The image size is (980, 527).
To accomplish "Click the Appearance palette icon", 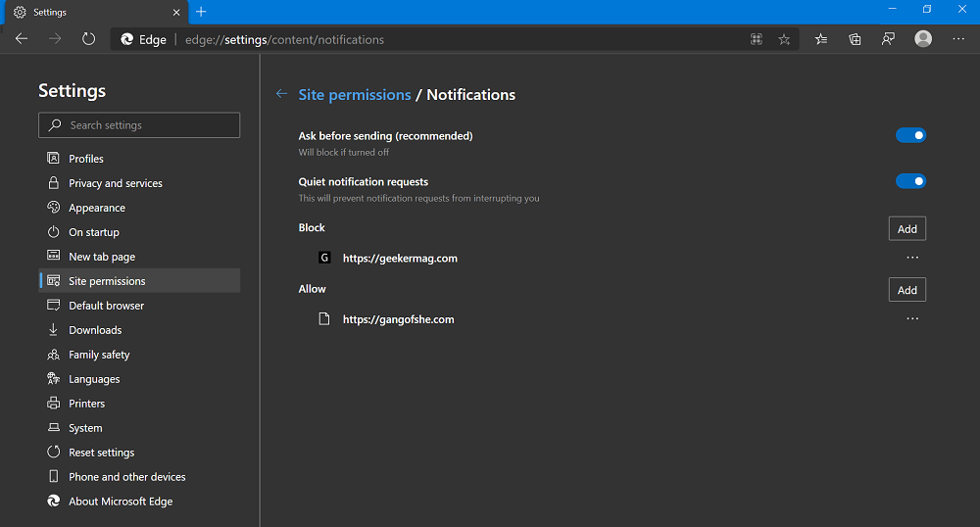I will point(53,207).
